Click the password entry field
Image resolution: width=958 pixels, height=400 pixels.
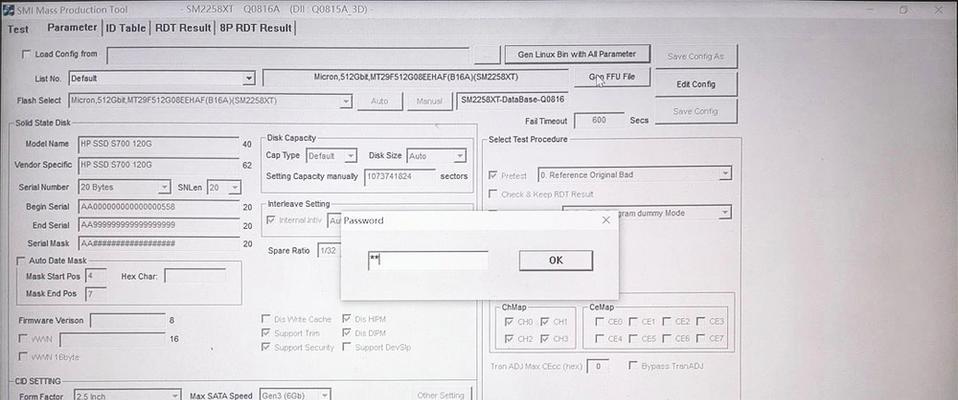tap(428, 261)
